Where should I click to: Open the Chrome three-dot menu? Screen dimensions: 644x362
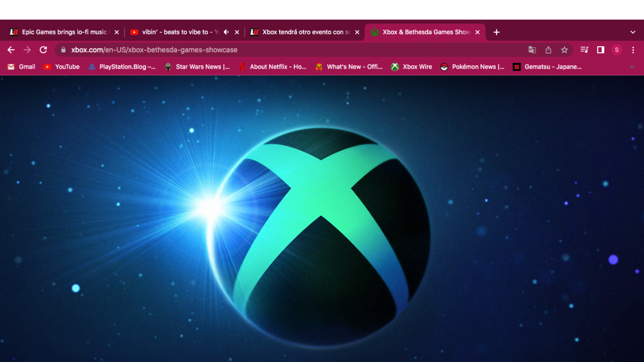pos(633,50)
